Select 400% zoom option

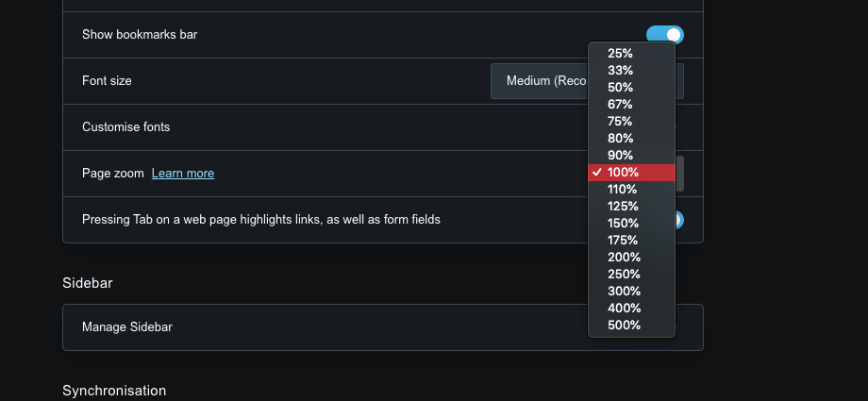coord(624,309)
